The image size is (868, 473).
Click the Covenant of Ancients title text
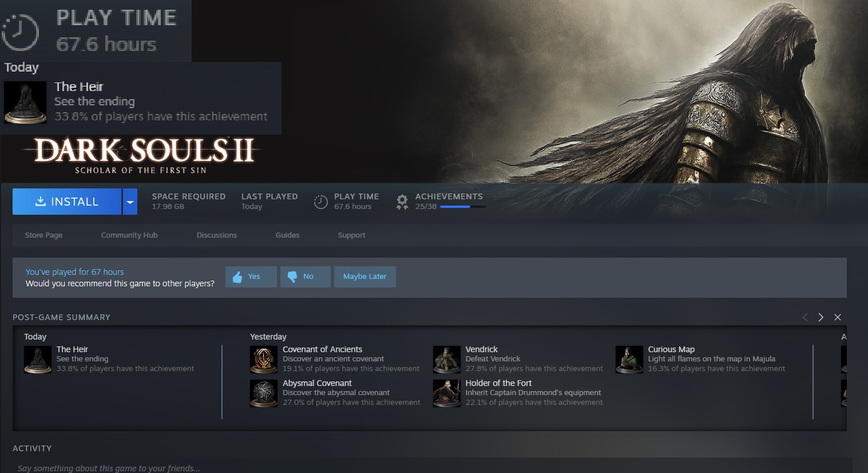click(x=322, y=349)
